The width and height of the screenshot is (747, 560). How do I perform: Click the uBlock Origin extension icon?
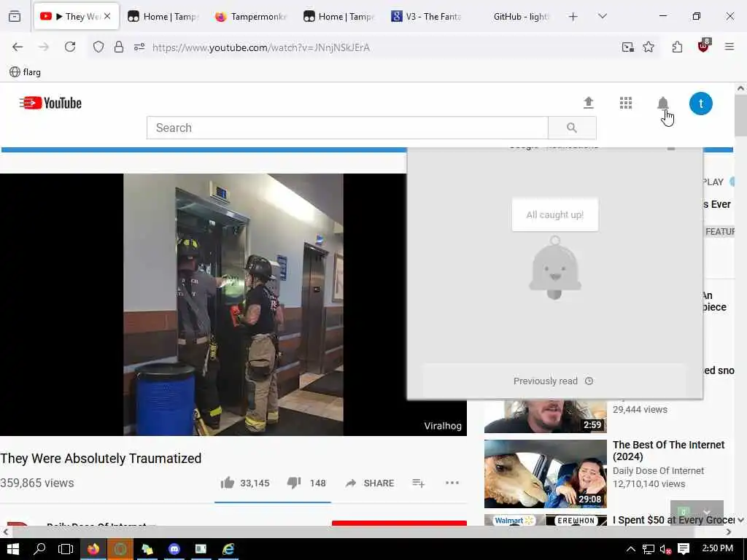pyautogui.click(x=704, y=46)
